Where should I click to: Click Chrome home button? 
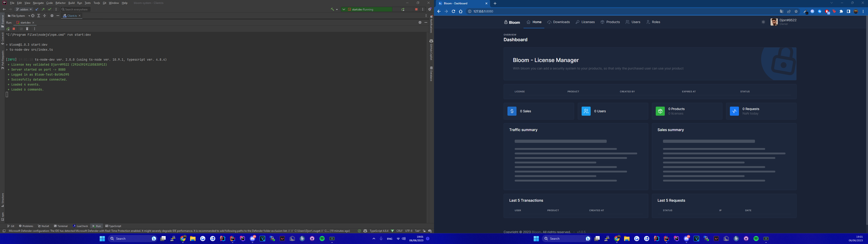point(461,12)
